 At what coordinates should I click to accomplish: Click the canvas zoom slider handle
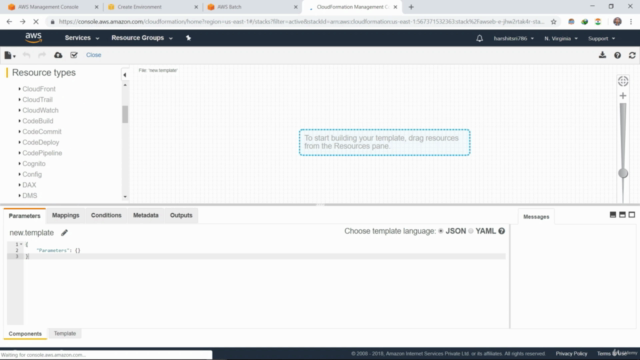(x=623, y=173)
